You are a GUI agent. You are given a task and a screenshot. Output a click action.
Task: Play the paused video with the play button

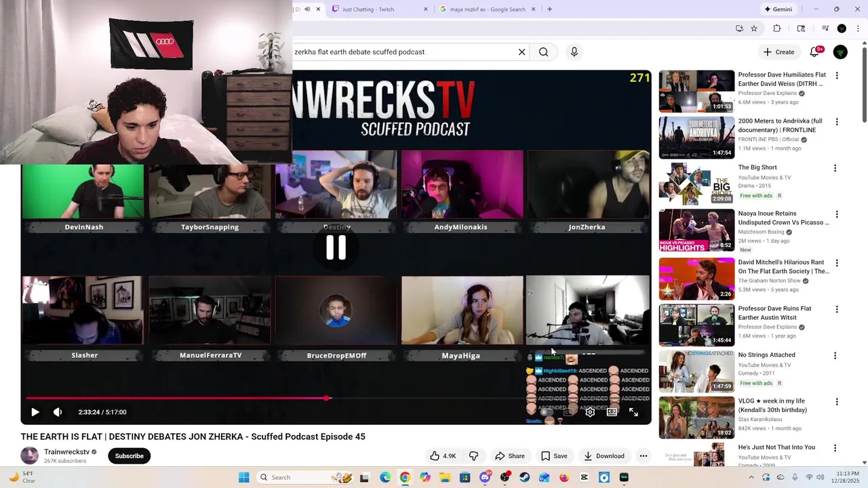(35, 412)
